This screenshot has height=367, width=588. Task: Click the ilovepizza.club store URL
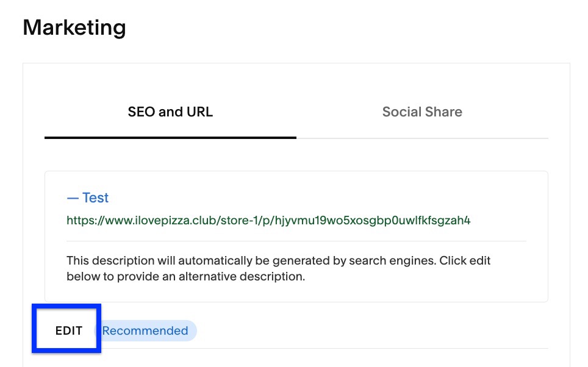coord(268,220)
